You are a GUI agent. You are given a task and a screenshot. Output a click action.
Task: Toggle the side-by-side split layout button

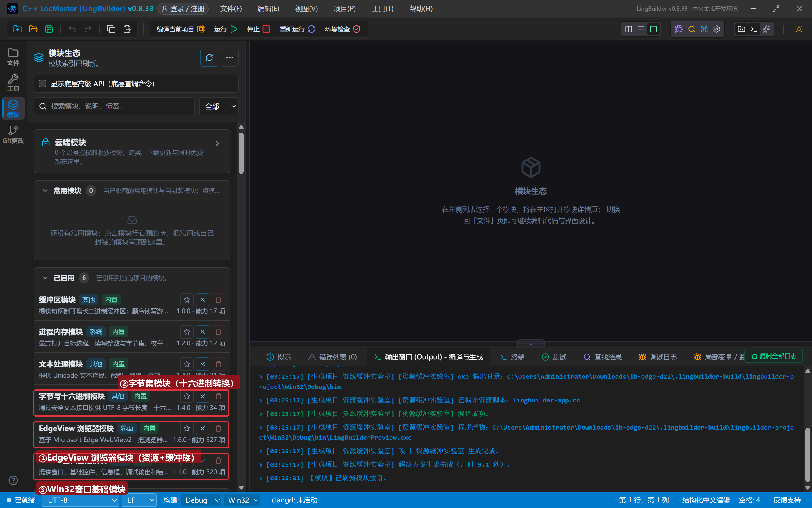tap(628, 29)
